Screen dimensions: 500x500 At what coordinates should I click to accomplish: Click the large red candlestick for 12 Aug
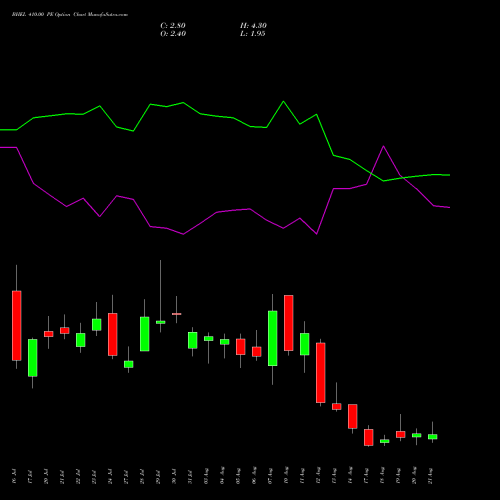(x=321, y=373)
